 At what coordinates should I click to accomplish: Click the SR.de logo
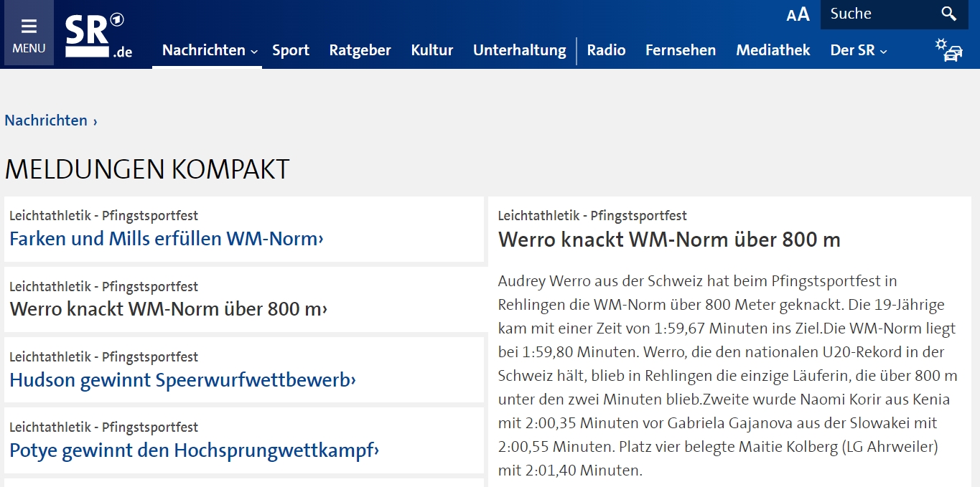[x=98, y=36]
